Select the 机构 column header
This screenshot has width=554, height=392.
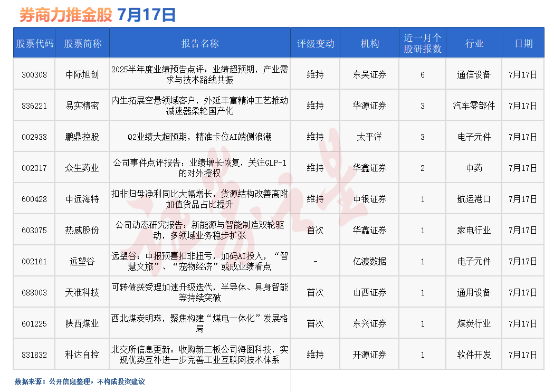369,43
